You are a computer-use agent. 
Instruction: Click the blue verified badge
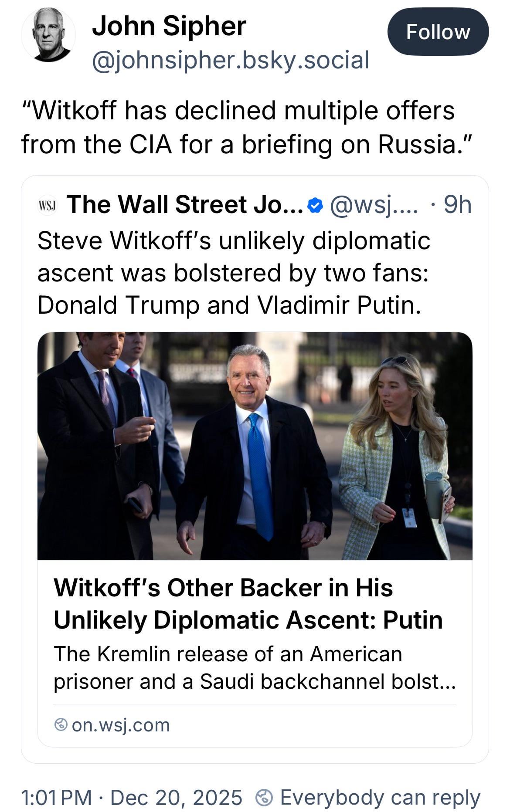coord(316,205)
